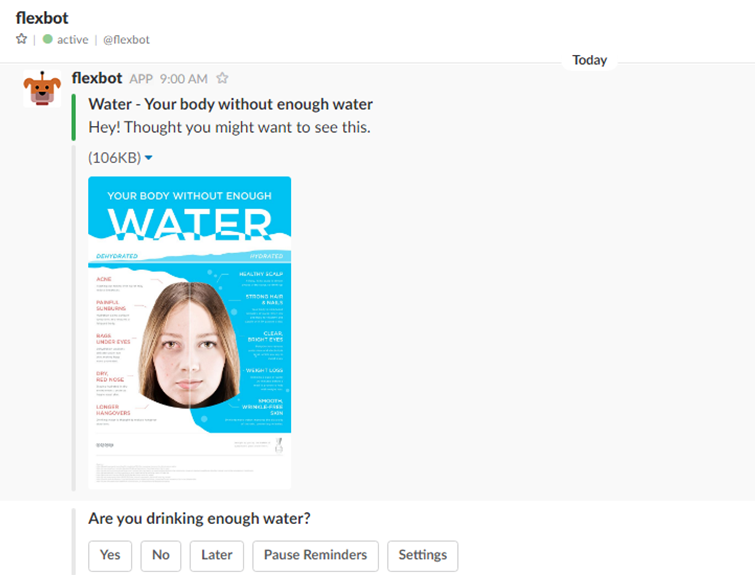Click the green active status dot
This screenshot has height=575, width=755.
[x=47, y=39]
